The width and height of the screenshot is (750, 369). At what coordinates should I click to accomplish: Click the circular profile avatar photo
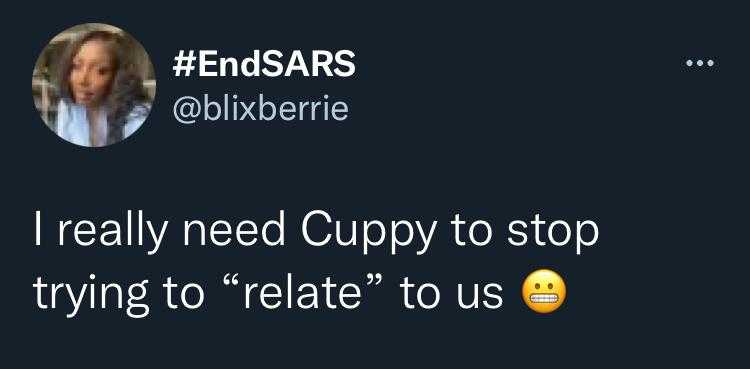[94, 85]
